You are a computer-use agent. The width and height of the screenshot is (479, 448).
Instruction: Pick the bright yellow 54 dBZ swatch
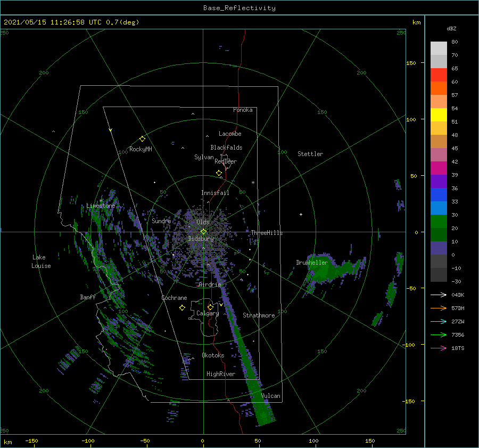click(x=439, y=115)
